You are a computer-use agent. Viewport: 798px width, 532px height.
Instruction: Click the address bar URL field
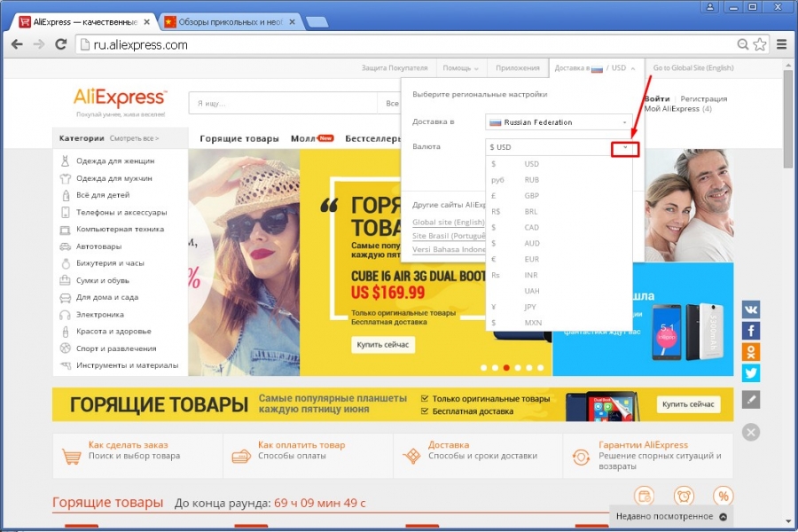(x=407, y=45)
